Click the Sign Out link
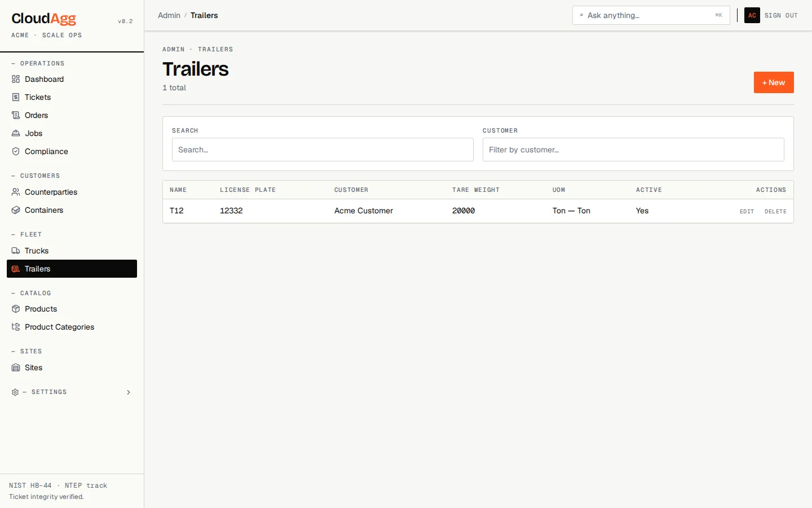 click(781, 15)
